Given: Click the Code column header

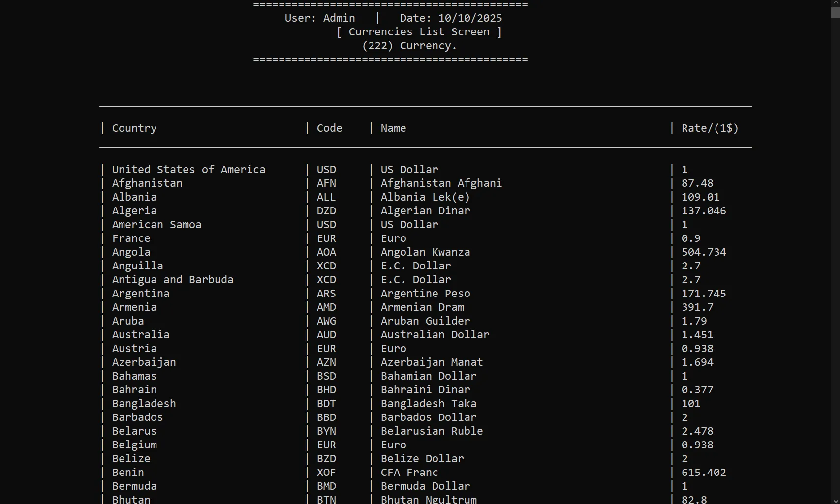Looking at the screenshot, I should click(x=329, y=128).
